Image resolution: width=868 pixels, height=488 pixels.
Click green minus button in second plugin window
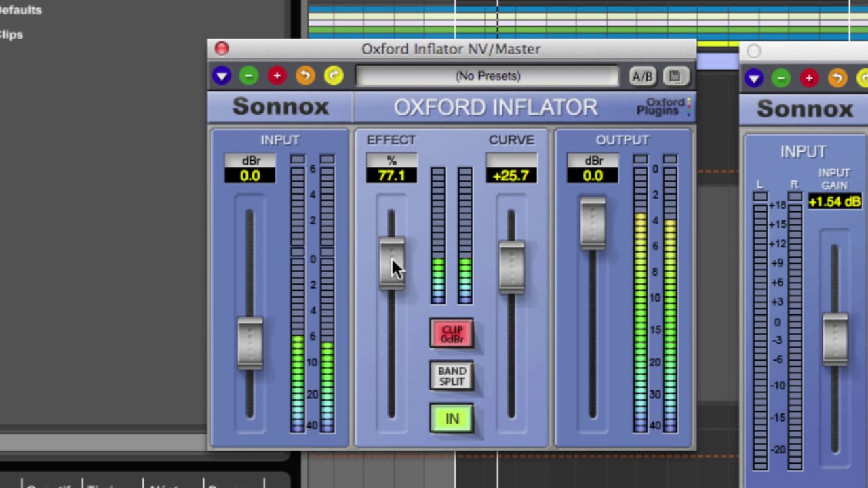pyautogui.click(x=781, y=79)
